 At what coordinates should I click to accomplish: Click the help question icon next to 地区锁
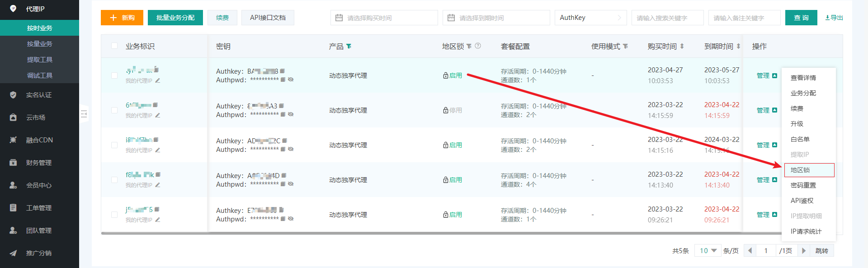478,46
